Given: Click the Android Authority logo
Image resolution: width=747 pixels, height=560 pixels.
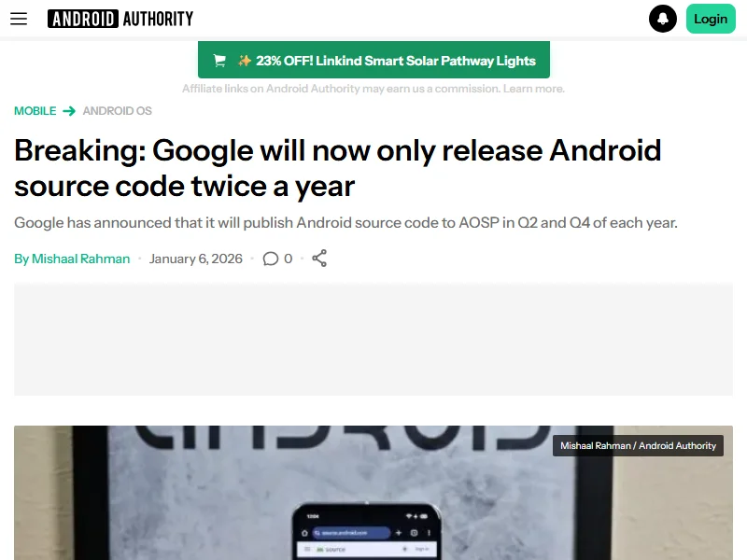Looking at the screenshot, I should pyautogui.click(x=120, y=19).
